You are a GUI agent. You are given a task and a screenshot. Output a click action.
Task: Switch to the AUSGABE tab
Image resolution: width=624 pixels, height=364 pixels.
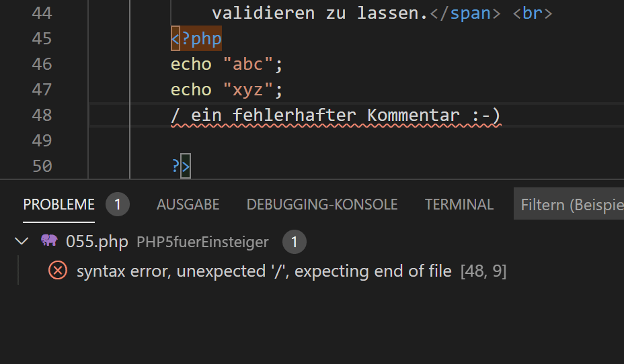tap(188, 204)
